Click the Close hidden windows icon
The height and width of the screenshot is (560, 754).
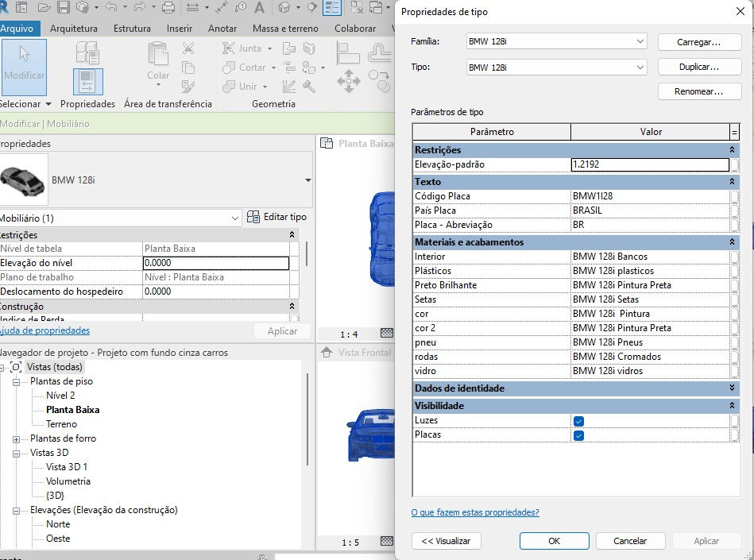[356, 7]
